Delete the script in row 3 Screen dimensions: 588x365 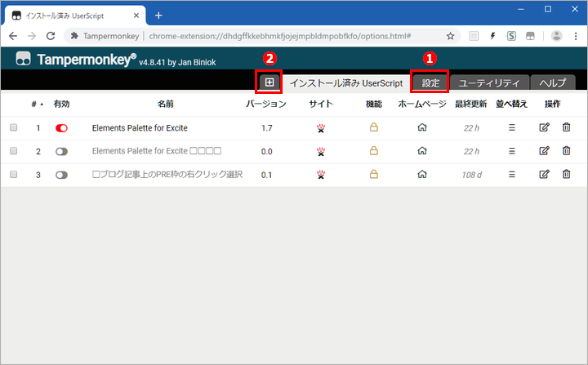566,174
